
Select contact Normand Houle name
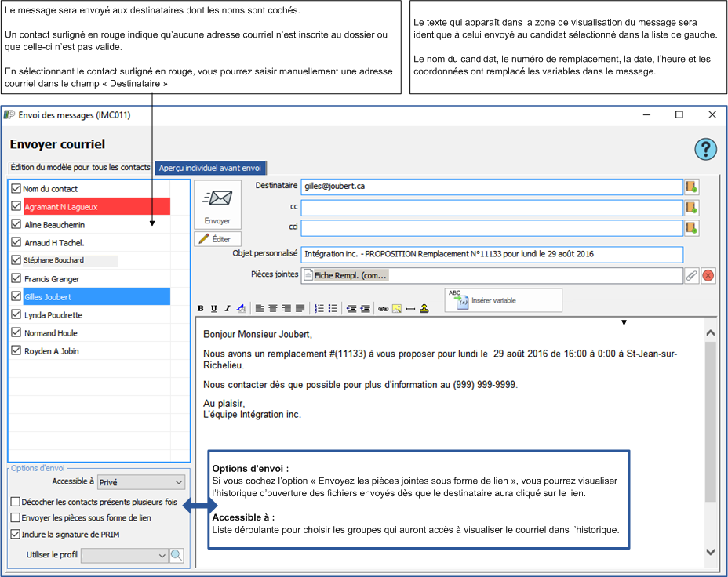point(51,333)
